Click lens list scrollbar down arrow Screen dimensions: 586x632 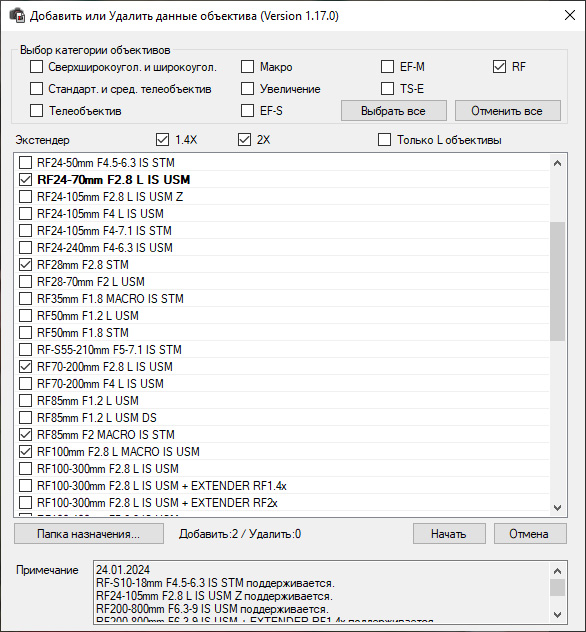[557, 507]
